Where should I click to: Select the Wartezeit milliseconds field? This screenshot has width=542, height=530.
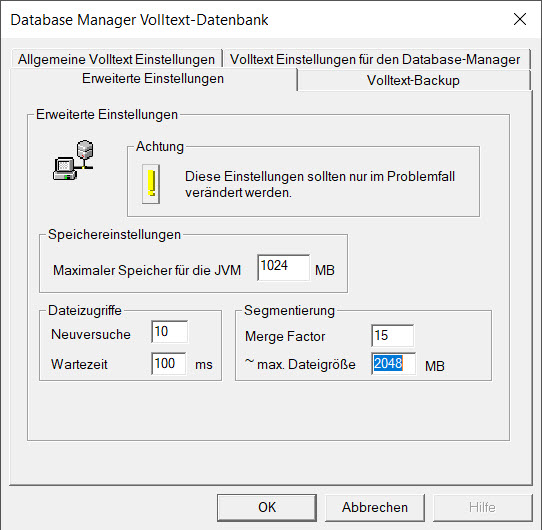pyautogui.click(x=169, y=363)
